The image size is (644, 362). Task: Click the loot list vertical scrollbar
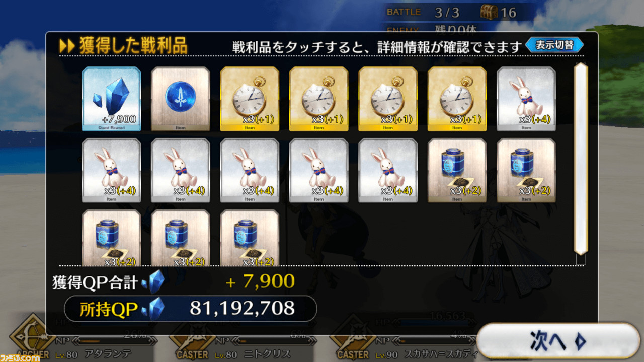(581, 159)
